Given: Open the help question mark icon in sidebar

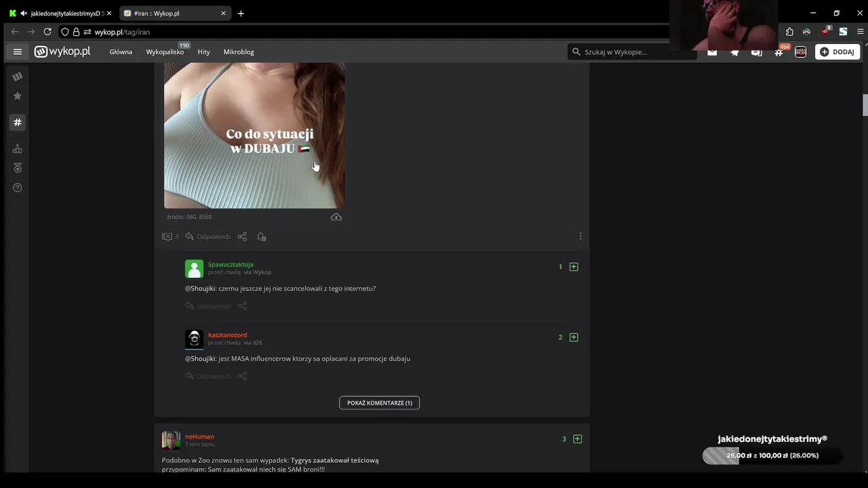Looking at the screenshot, I should point(18,188).
